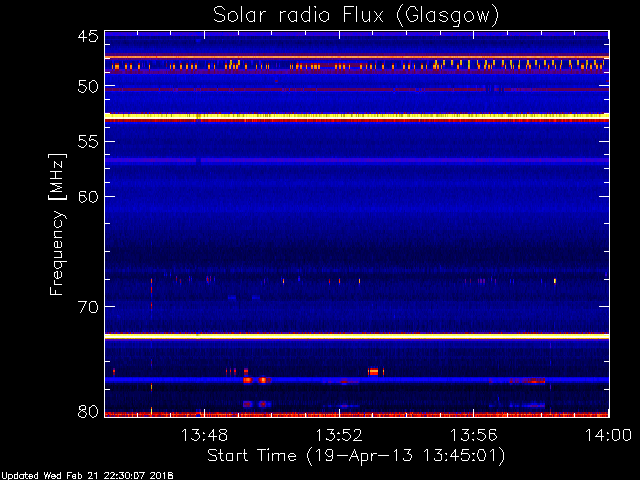Click the plot title "Solar radio Flux (Glasgow)"
This screenshot has height=480, width=640.
(356, 16)
